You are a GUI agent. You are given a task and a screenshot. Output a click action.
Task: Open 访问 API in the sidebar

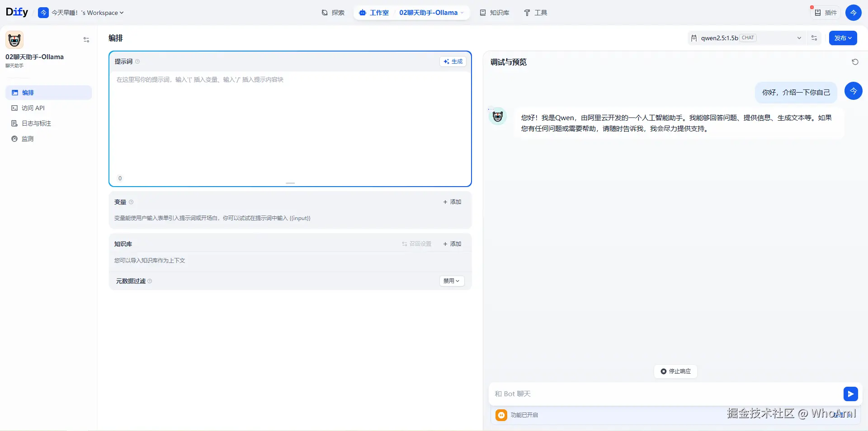coord(48,108)
